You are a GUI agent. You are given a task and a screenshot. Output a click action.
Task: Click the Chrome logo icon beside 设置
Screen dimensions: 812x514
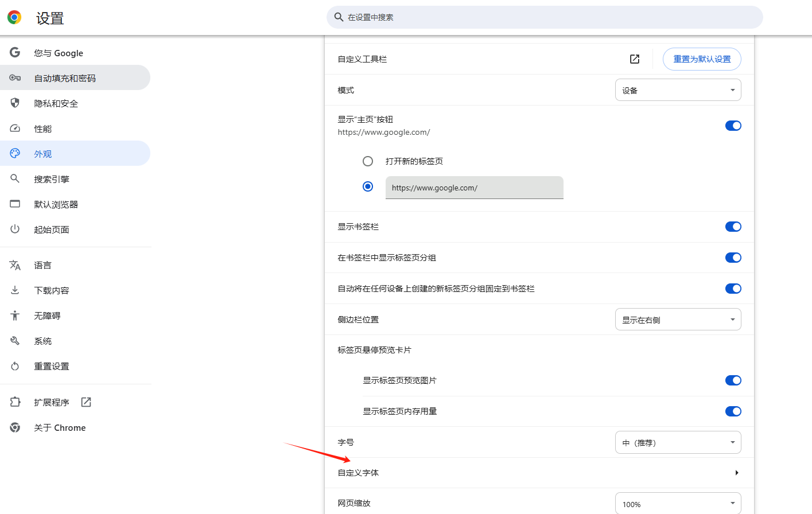[14, 17]
